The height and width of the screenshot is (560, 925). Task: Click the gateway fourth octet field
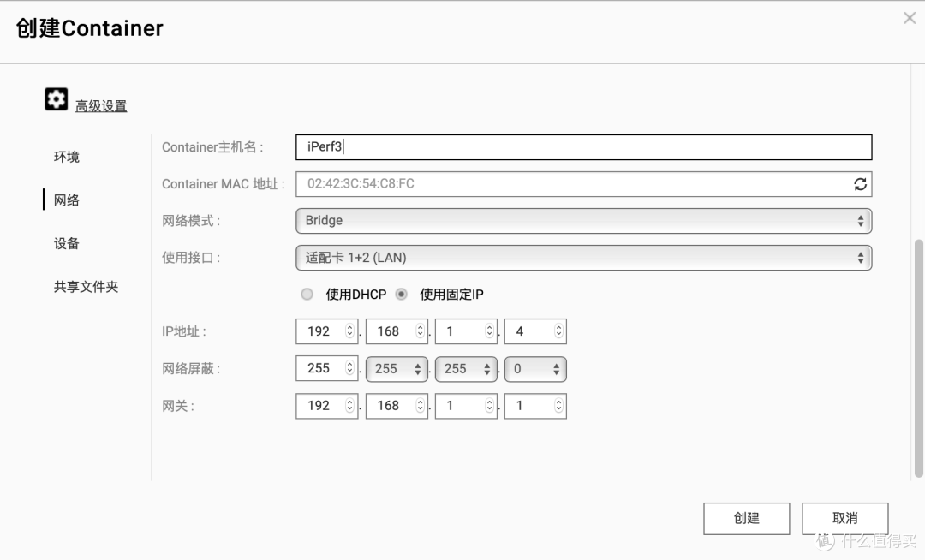tap(535, 406)
